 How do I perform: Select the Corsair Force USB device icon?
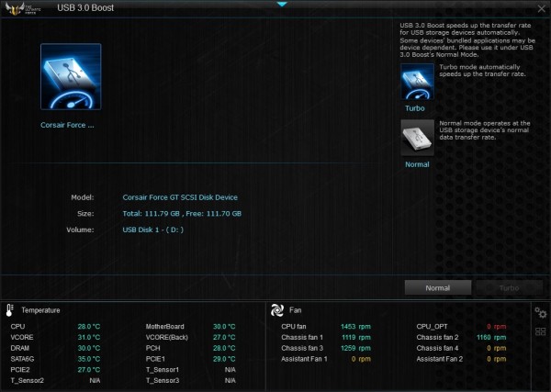pyautogui.click(x=71, y=76)
